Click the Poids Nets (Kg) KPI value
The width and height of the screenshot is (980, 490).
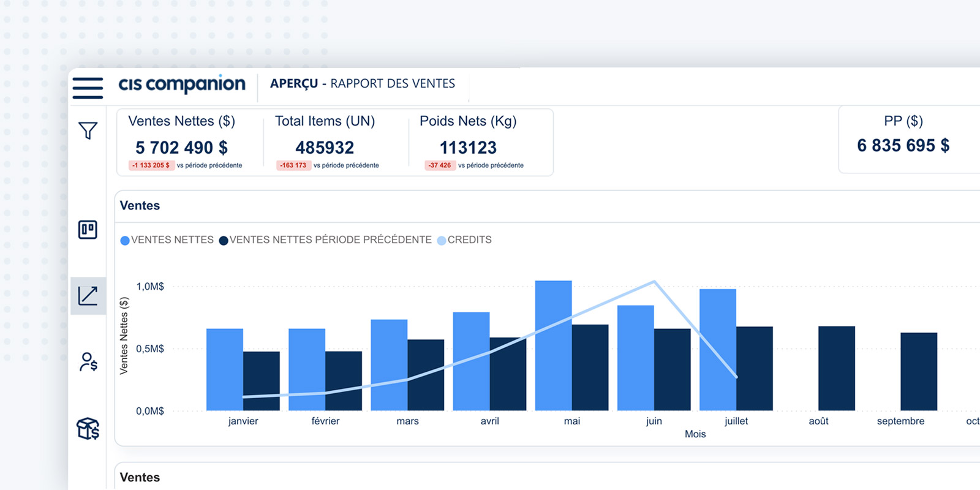coord(468,148)
